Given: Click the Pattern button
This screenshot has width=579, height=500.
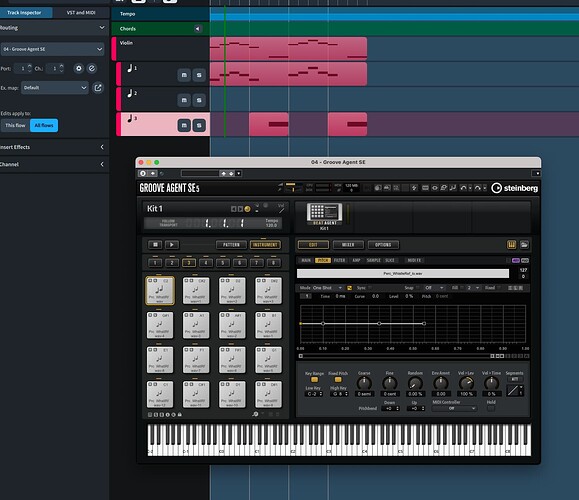Looking at the screenshot, I should (231, 244).
